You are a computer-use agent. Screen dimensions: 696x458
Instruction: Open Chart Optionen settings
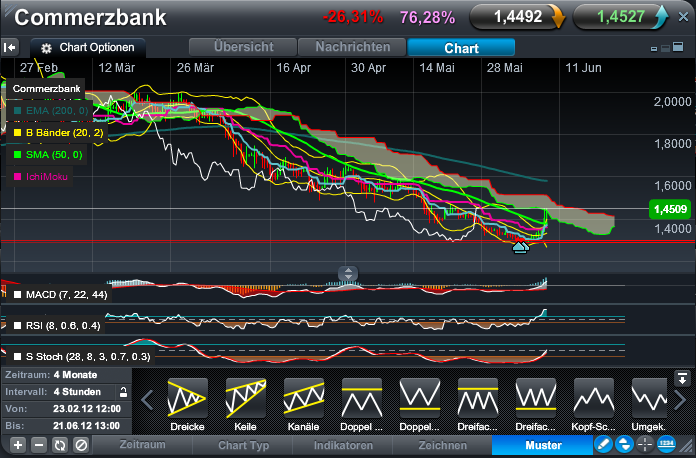click(88, 47)
